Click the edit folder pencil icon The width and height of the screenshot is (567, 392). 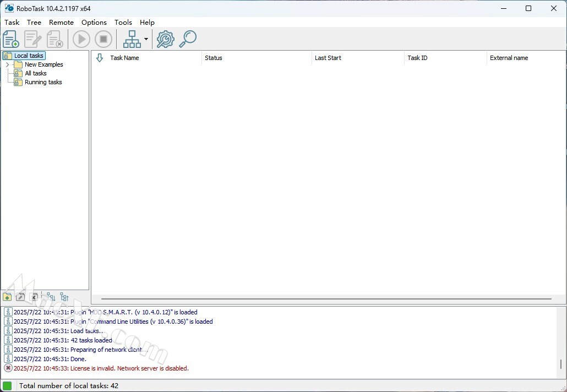point(20,297)
